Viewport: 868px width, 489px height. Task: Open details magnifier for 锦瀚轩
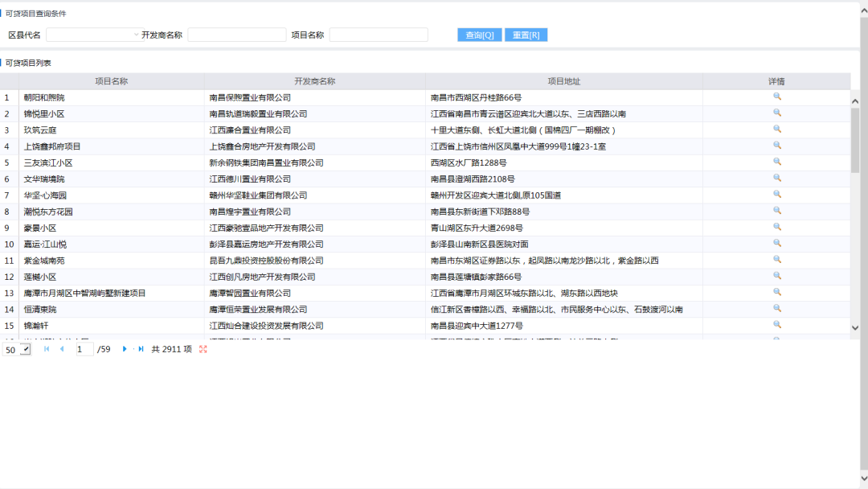[x=776, y=325]
